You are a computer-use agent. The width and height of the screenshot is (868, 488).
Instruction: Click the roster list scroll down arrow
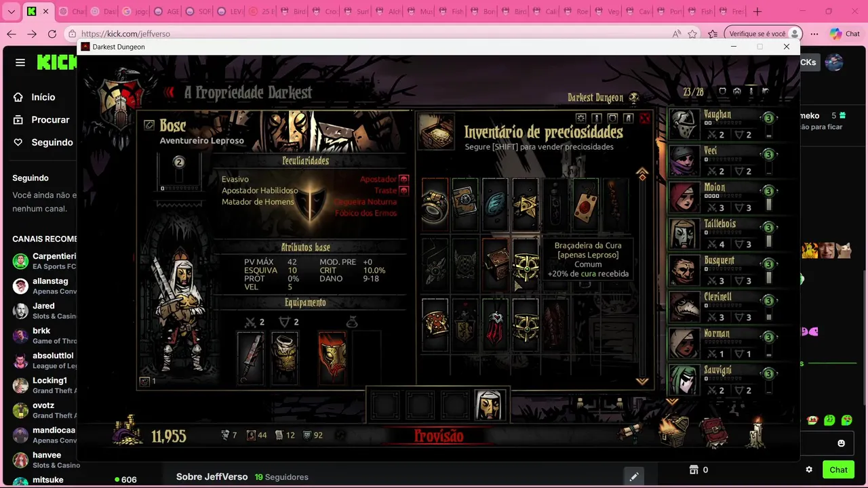pos(672,401)
